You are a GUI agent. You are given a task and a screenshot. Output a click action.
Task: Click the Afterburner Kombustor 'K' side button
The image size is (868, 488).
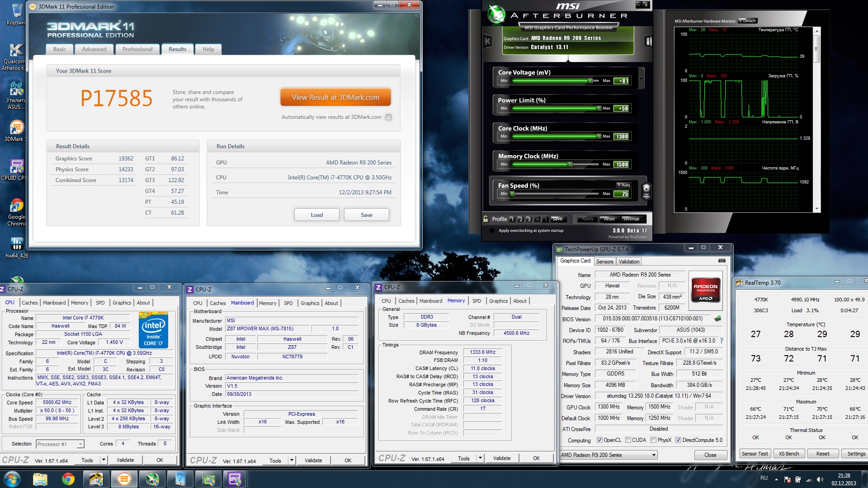(488, 42)
